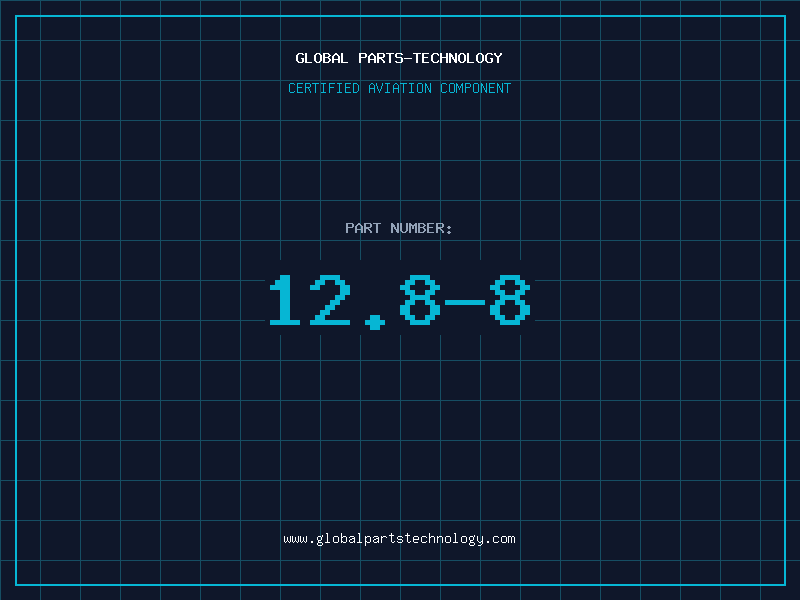Click the part number value 12.8-8
The image size is (800, 600).
point(400,301)
